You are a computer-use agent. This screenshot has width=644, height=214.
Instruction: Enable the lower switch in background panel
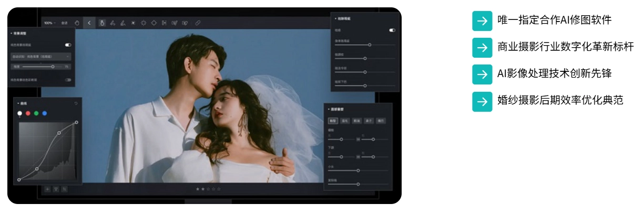coord(68,80)
